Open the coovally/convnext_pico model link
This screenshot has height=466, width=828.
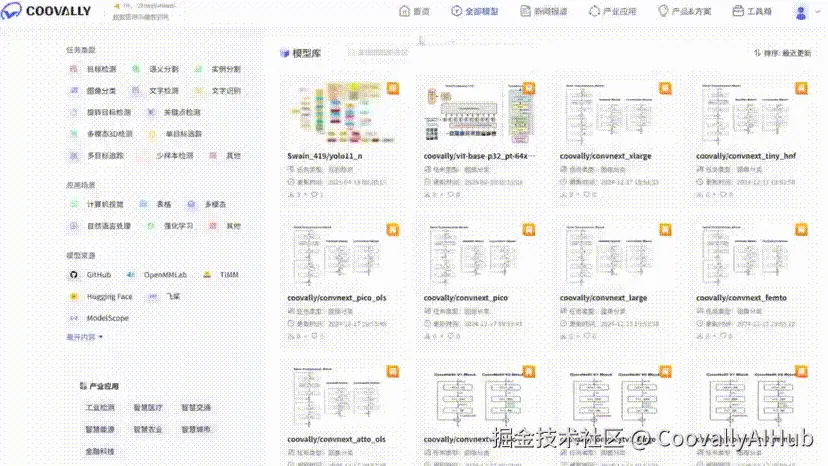[x=466, y=298]
